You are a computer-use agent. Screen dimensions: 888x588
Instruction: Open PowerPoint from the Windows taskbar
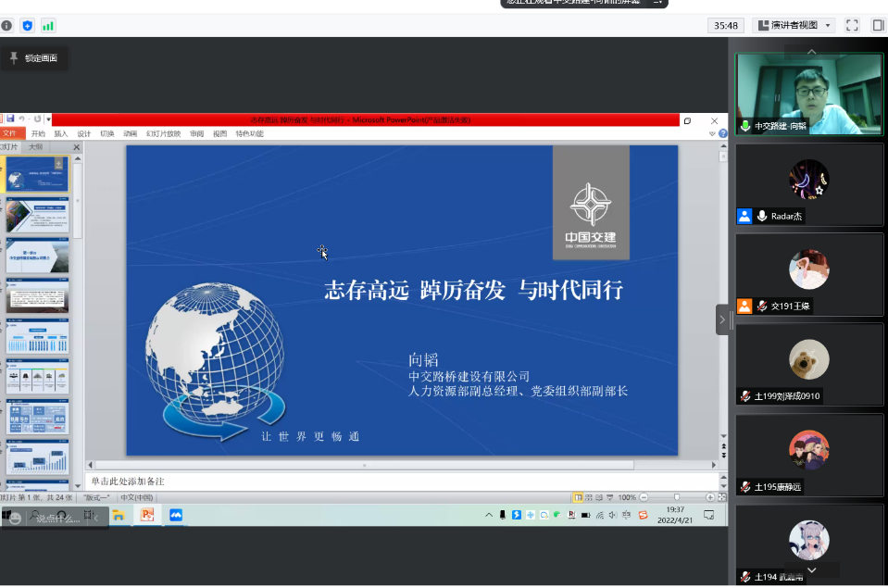pos(145,515)
